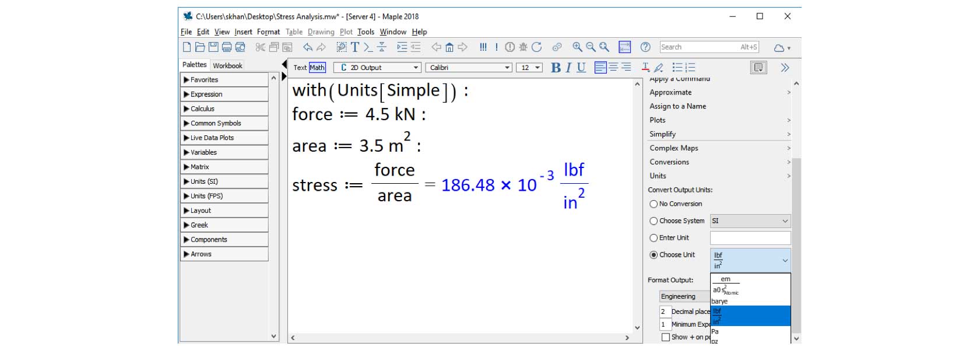Click Assign to a Name option
The width and height of the screenshot is (980, 350).
677,106
